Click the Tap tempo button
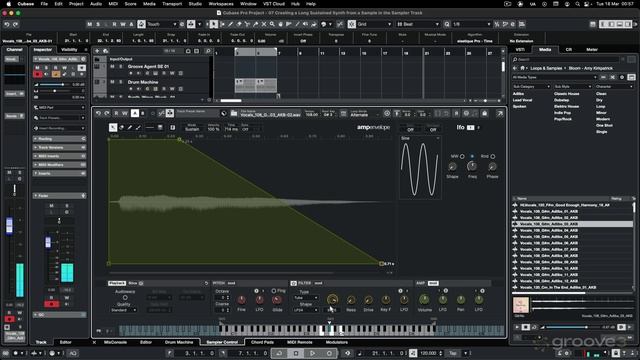The height and width of the screenshot is (360, 640). coord(453,353)
